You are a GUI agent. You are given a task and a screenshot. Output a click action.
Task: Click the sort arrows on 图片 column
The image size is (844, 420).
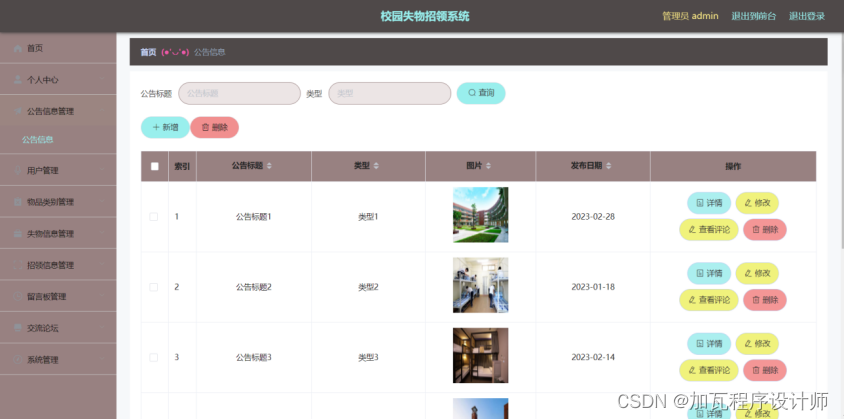tap(488, 166)
